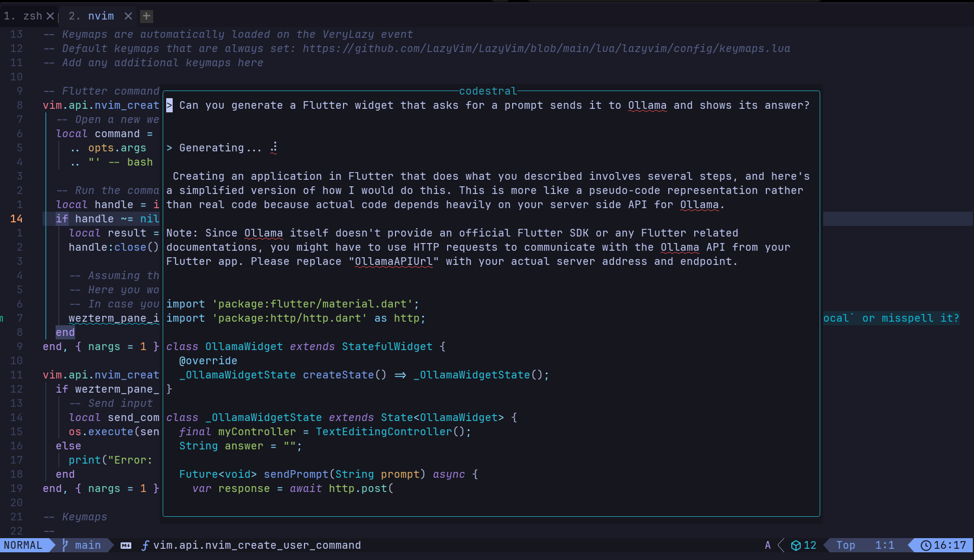Open a new terminal tab with plus button
Viewport: 974px width, 560px height.
(147, 16)
